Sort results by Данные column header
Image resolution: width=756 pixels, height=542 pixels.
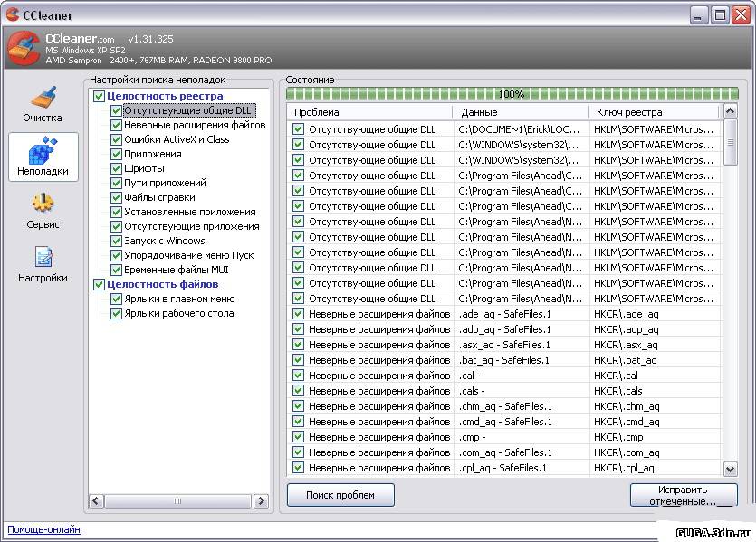(521, 112)
